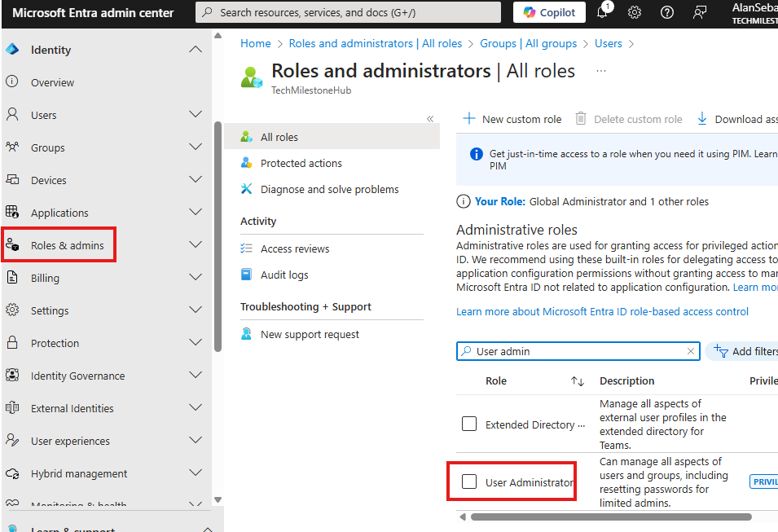
Task: Check the User Administrator checkbox
Action: point(469,481)
